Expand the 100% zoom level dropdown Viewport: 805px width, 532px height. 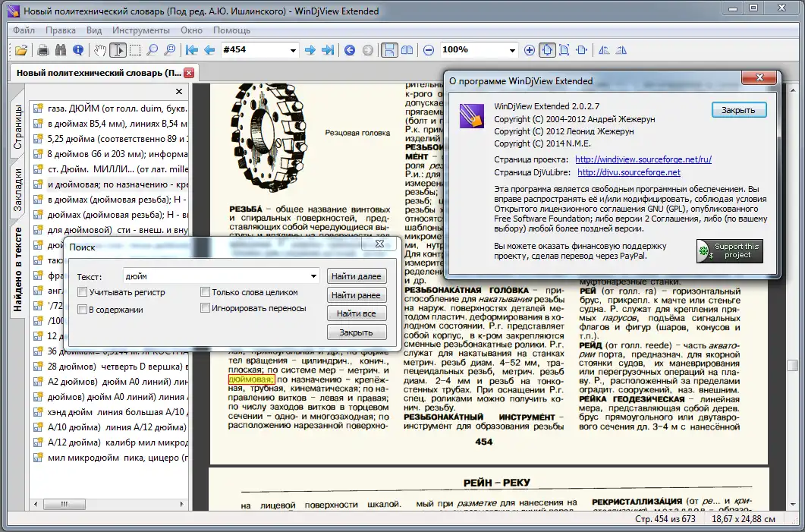coord(513,50)
